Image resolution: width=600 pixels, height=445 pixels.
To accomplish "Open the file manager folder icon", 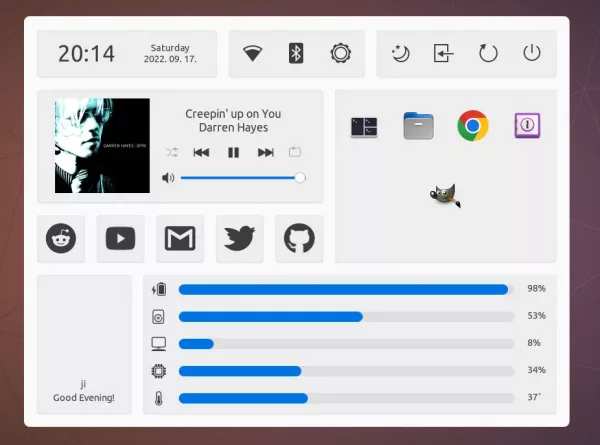I will coord(418,126).
